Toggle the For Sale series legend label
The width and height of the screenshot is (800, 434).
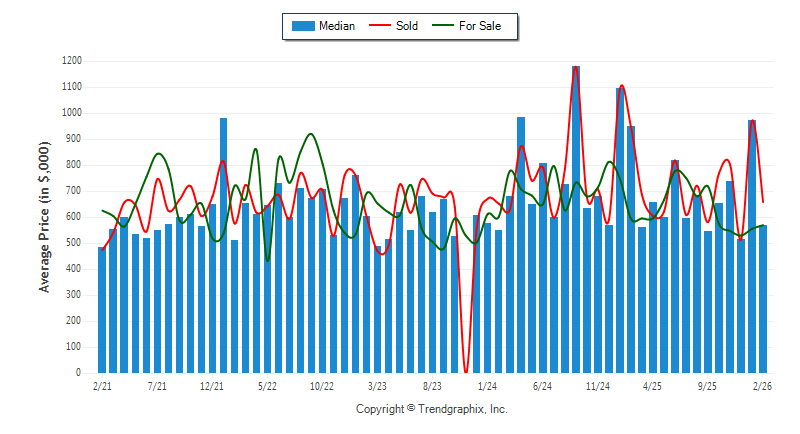pyautogui.click(x=480, y=26)
